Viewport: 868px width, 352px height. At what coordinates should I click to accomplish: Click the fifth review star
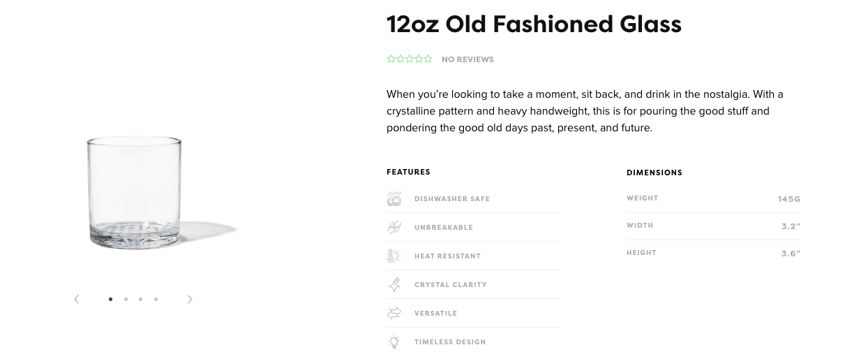pyautogui.click(x=428, y=59)
